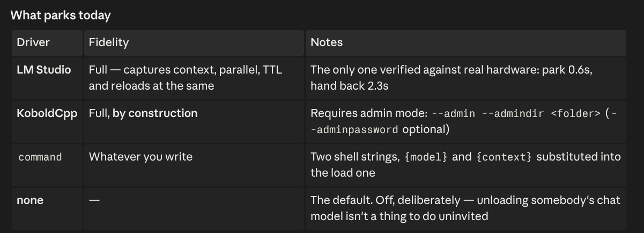Click the dash in none's Fidelity cell

click(x=94, y=200)
